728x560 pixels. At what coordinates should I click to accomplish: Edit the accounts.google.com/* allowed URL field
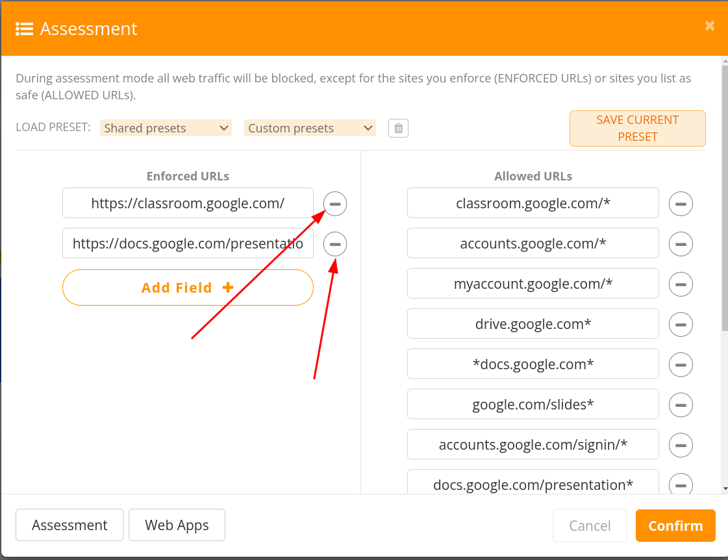click(x=533, y=243)
